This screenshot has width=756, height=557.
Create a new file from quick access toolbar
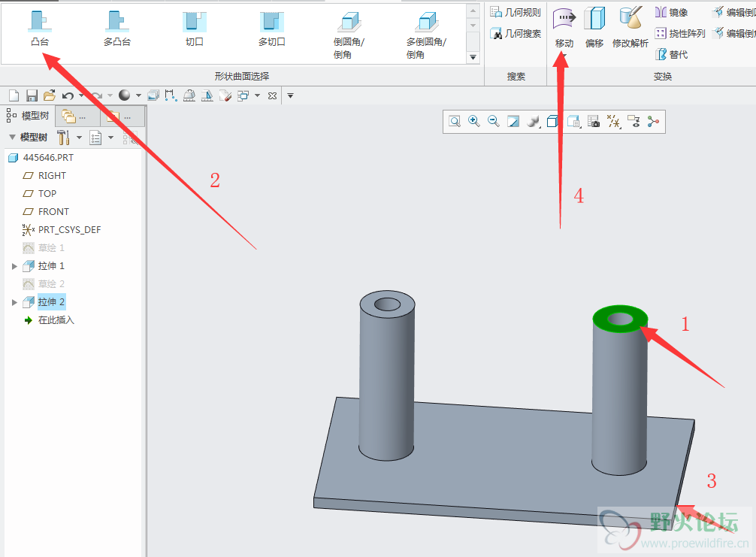14,95
